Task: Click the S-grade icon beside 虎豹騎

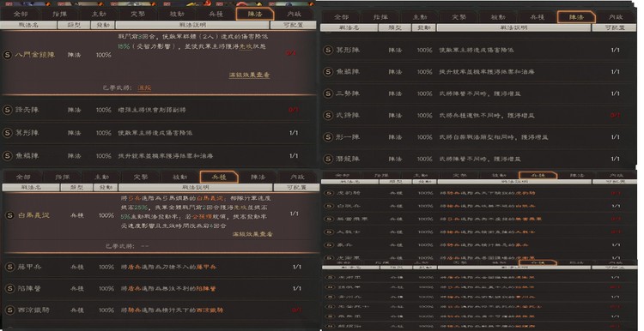Action: 329,193
